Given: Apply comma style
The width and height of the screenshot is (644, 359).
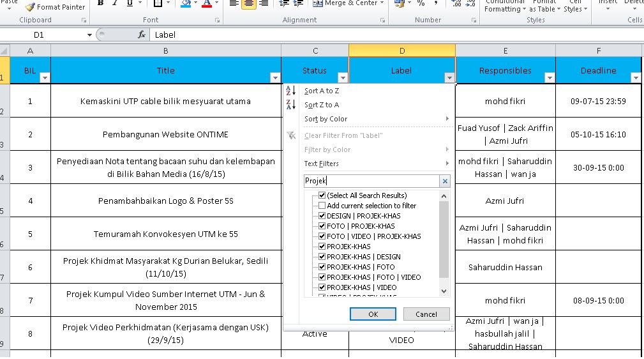Looking at the screenshot, I should click(x=436, y=3).
